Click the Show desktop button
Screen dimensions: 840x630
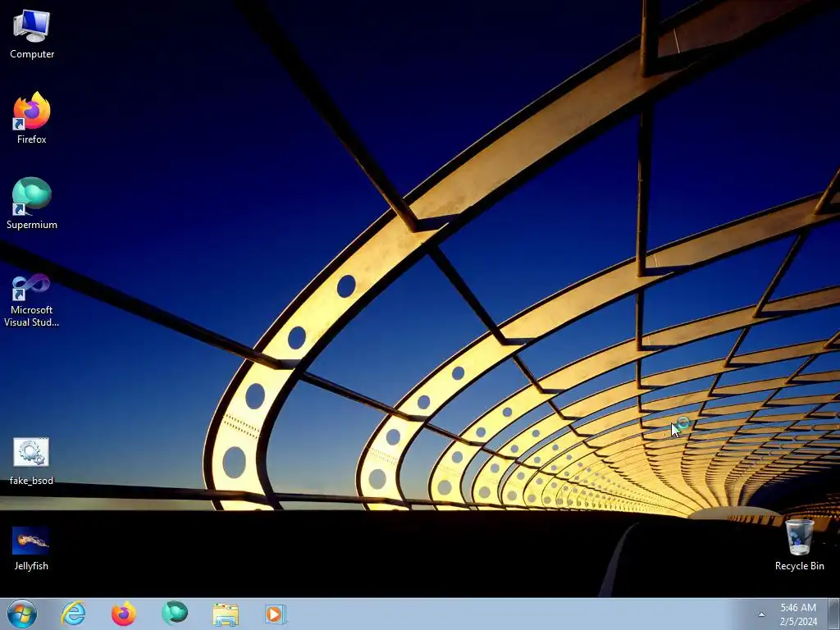[834, 614]
